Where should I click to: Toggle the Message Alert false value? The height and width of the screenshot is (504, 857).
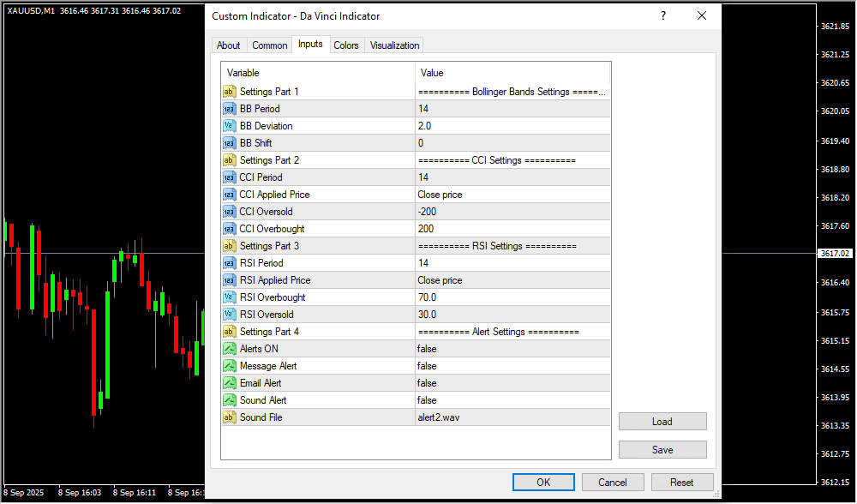512,366
